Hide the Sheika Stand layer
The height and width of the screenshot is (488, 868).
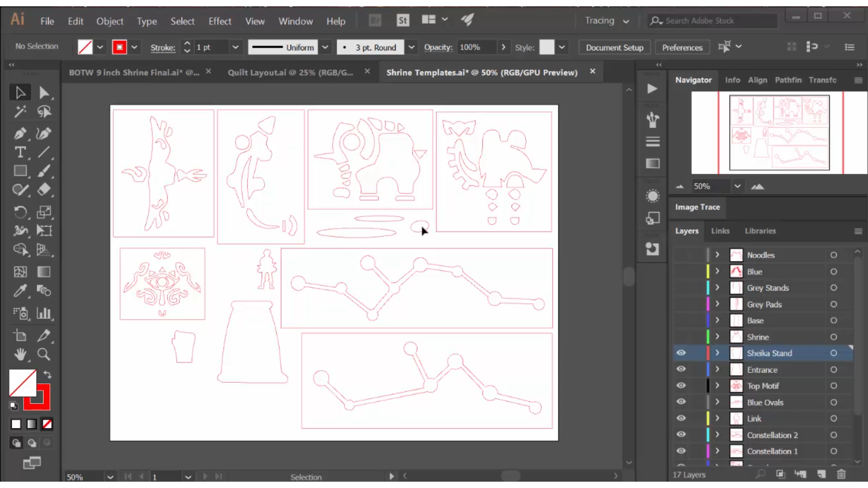coord(681,353)
